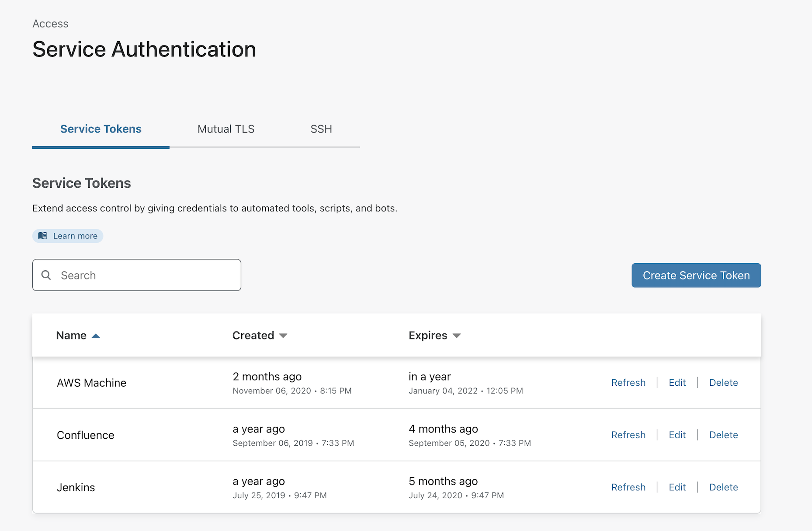Screen dimensions: 812x531
Task: Open the SSH tab
Action: 321,129
